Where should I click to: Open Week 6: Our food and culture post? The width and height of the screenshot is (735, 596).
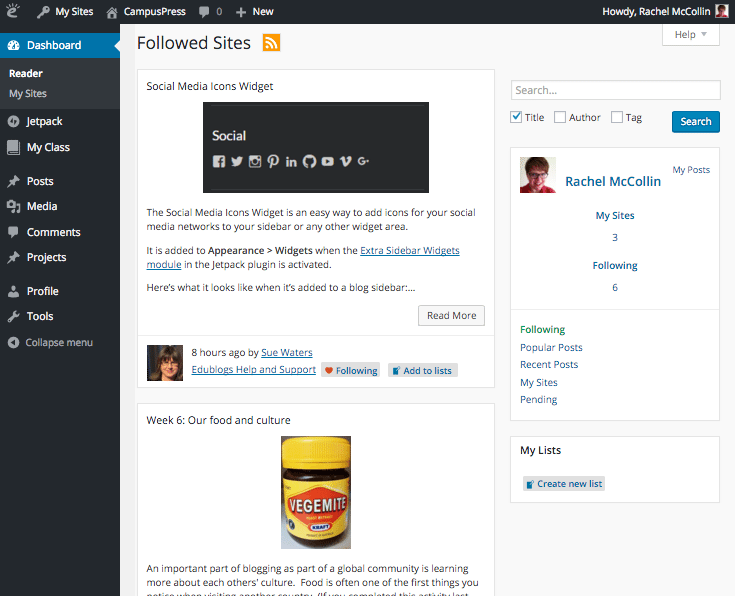point(218,420)
